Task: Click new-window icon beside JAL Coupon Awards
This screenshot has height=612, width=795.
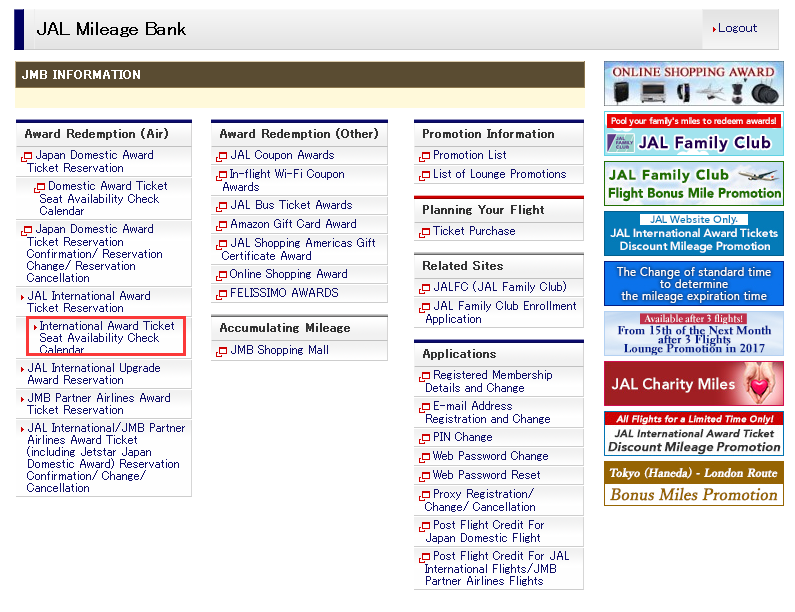Action: (222, 156)
